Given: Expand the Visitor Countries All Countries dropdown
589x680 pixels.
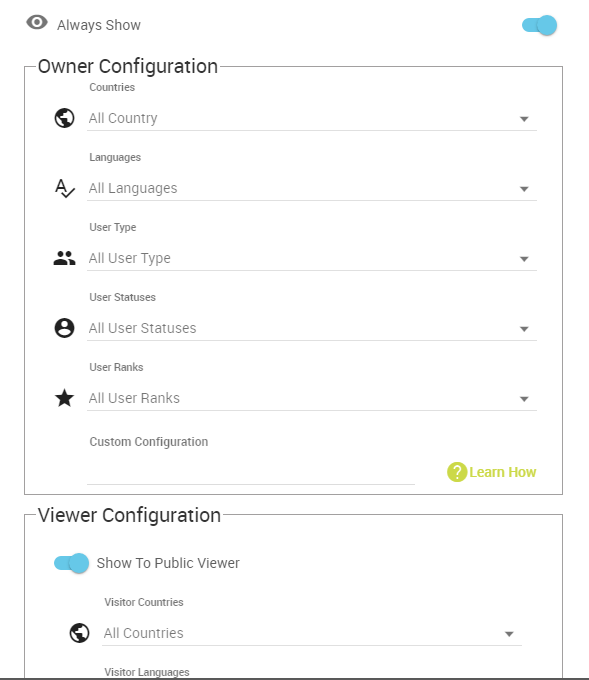Looking at the screenshot, I should (x=312, y=634).
